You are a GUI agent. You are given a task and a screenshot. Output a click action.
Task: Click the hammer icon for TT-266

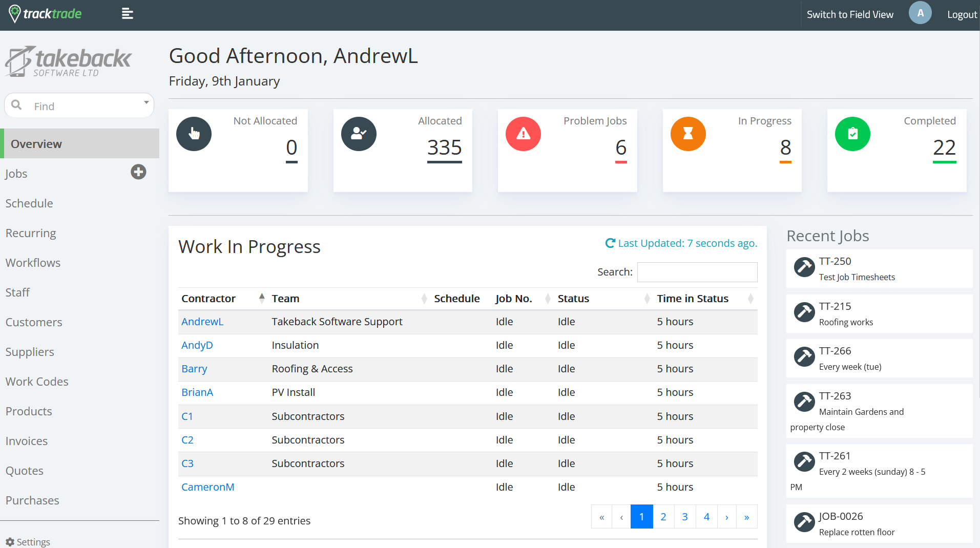point(804,357)
